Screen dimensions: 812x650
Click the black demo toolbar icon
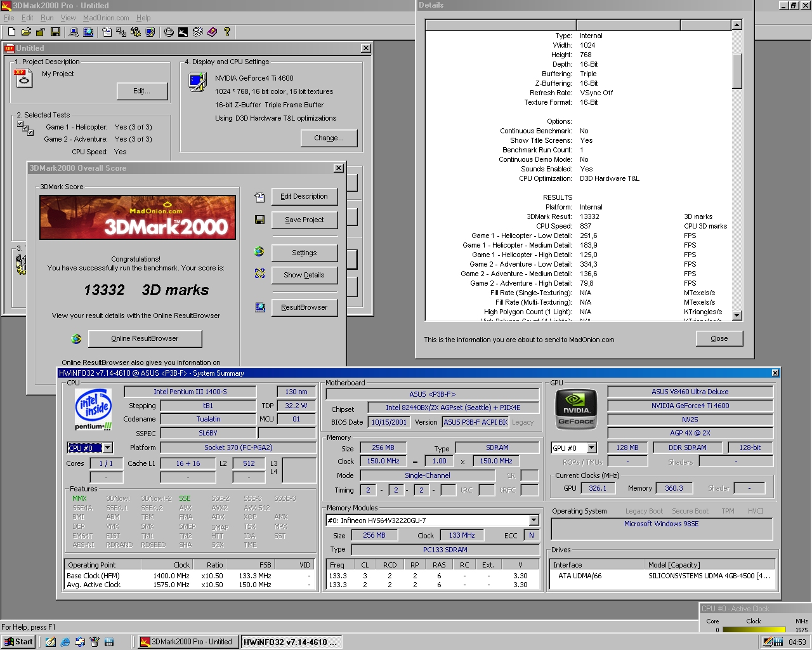(183, 32)
